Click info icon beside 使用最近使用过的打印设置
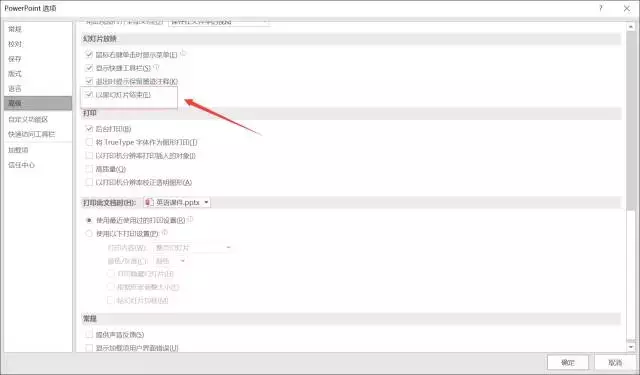Screen dimensions: 640x375 click(x=190, y=219)
